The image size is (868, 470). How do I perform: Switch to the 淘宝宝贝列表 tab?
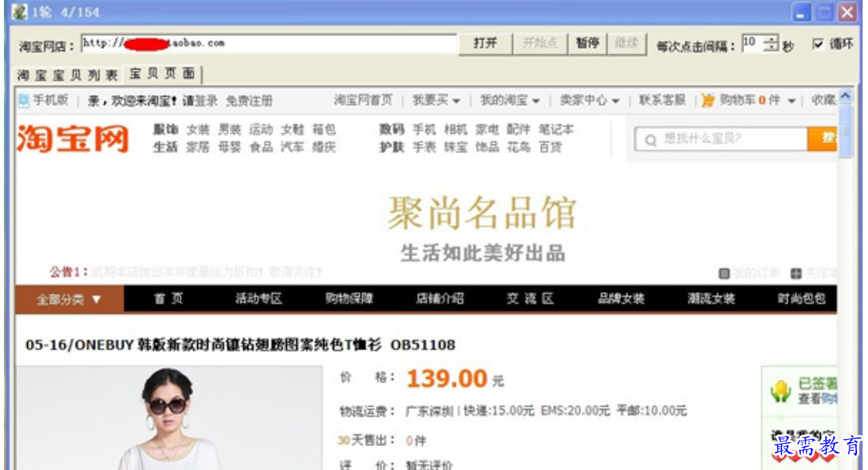(67, 75)
